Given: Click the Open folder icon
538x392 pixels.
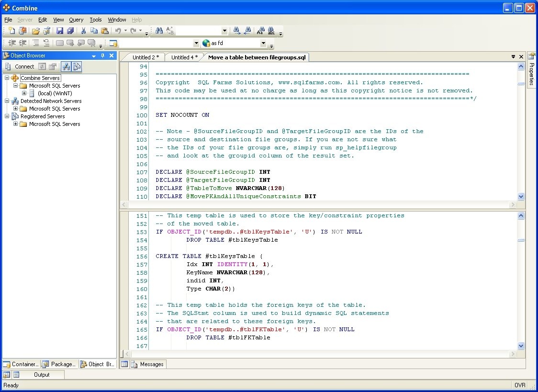Looking at the screenshot, I should [36, 31].
